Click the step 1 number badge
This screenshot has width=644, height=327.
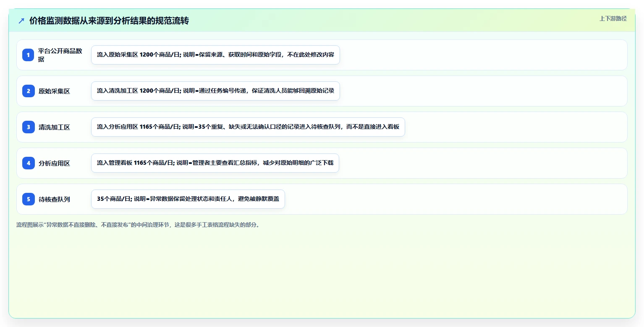point(28,55)
